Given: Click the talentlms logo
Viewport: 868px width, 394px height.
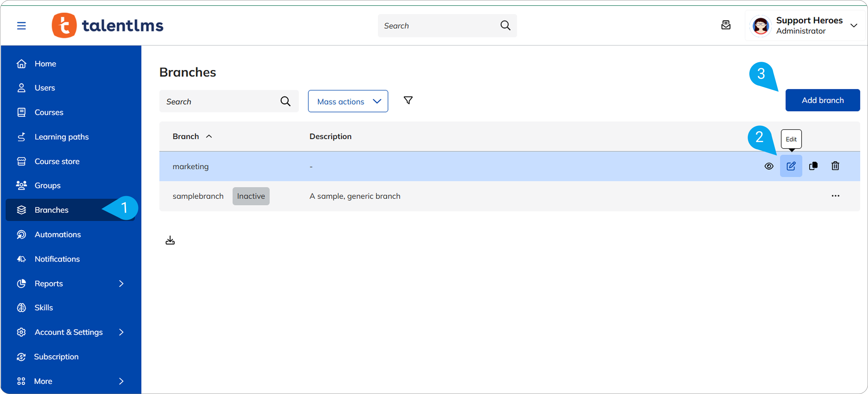Looking at the screenshot, I should tap(107, 26).
